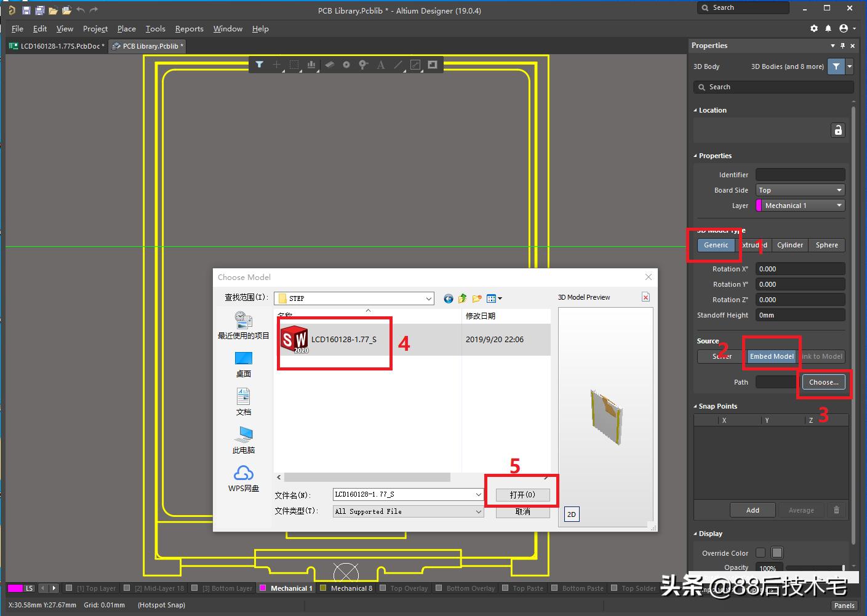Enable the Generic 3D model type
This screenshot has height=616, width=867.
715,244
